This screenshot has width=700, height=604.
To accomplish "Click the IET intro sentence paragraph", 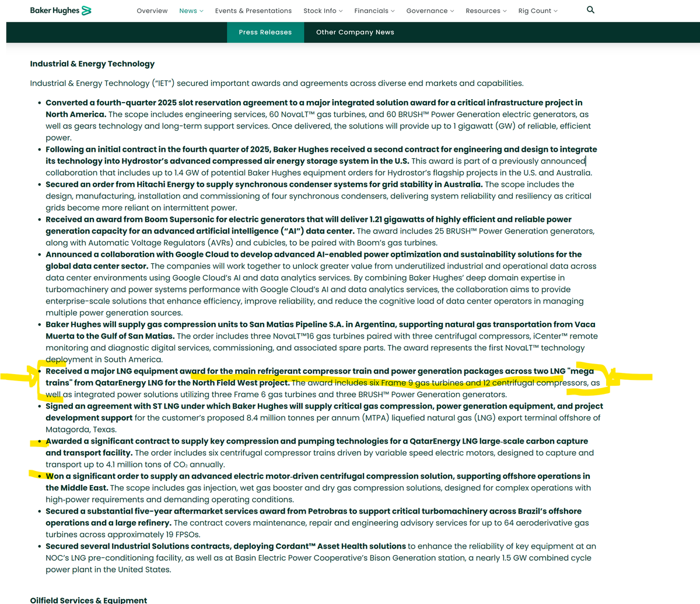I will [277, 83].
